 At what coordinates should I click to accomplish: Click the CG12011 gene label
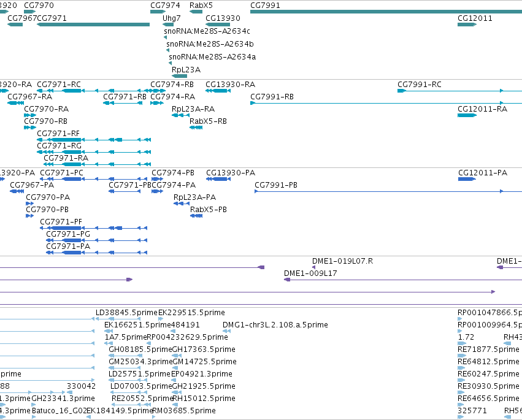(475, 18)
